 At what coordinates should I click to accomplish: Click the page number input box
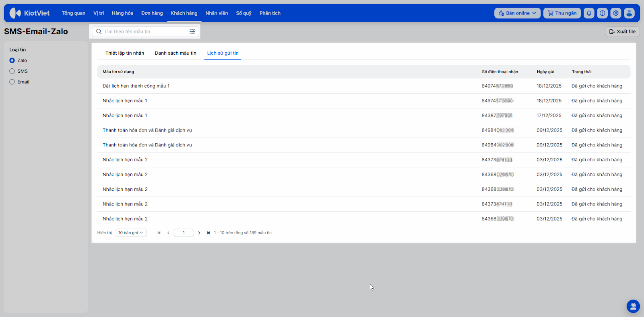[184, 233]
